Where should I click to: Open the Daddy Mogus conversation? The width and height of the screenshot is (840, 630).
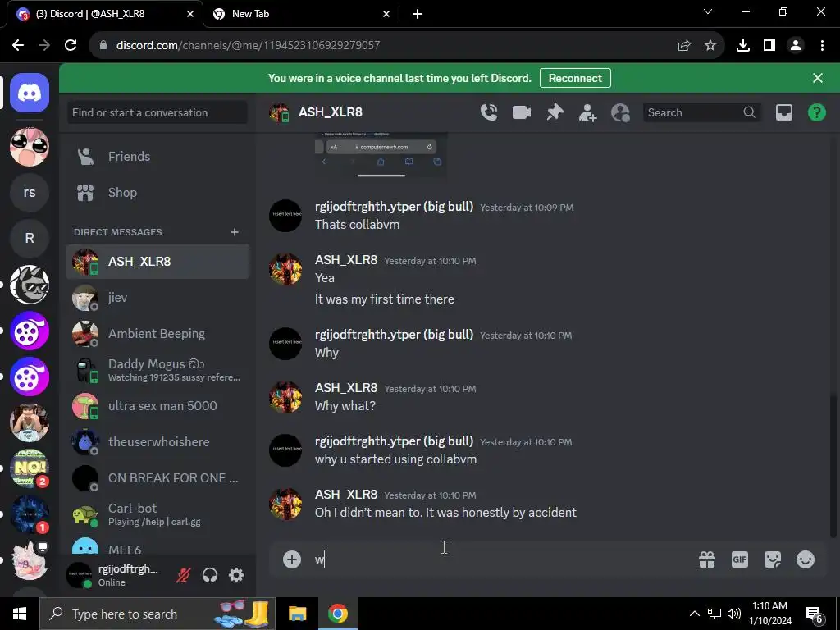pyautogui.click(x=157, y=370)
